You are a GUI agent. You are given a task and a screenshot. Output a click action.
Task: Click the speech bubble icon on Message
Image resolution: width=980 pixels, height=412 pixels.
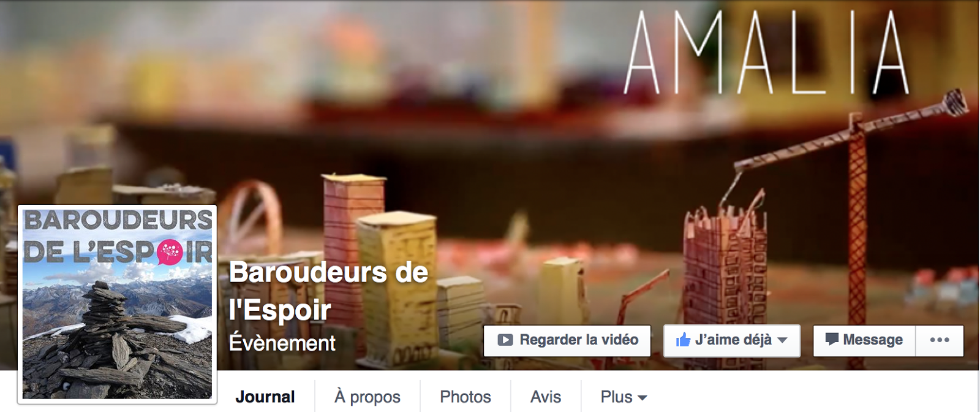[x=831, y=339]
